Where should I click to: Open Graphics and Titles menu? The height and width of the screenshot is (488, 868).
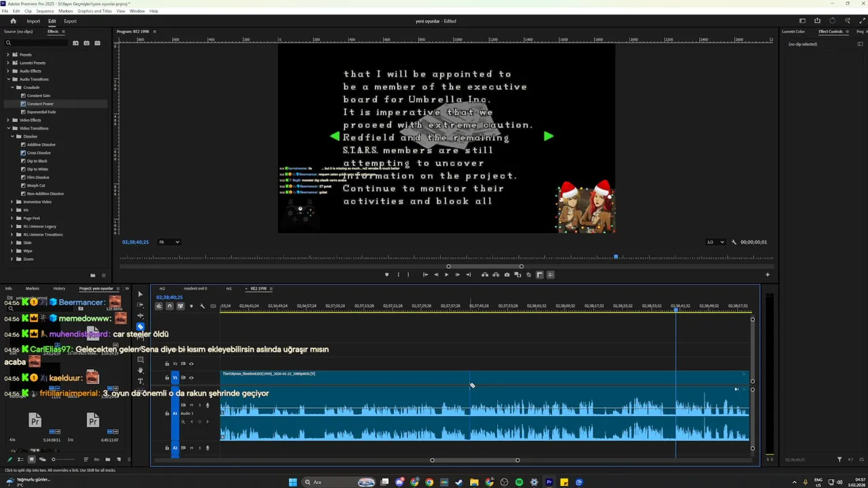(x=95, y=12)
